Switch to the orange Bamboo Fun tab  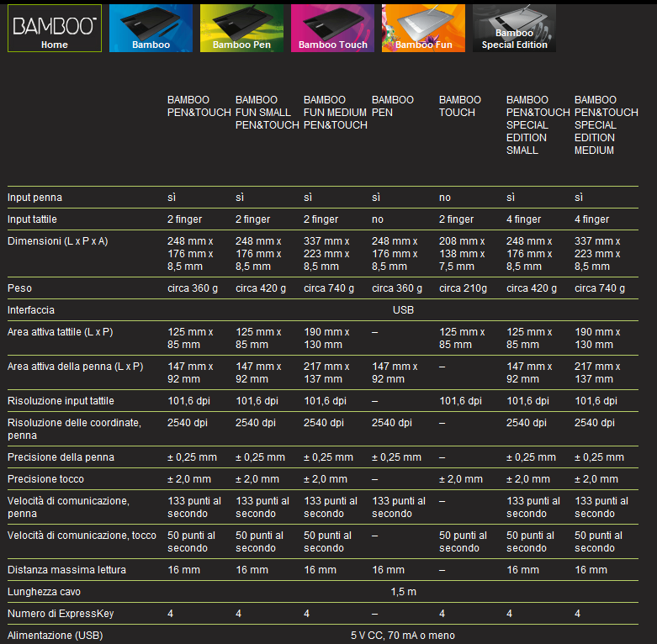[x=423, y=29]
